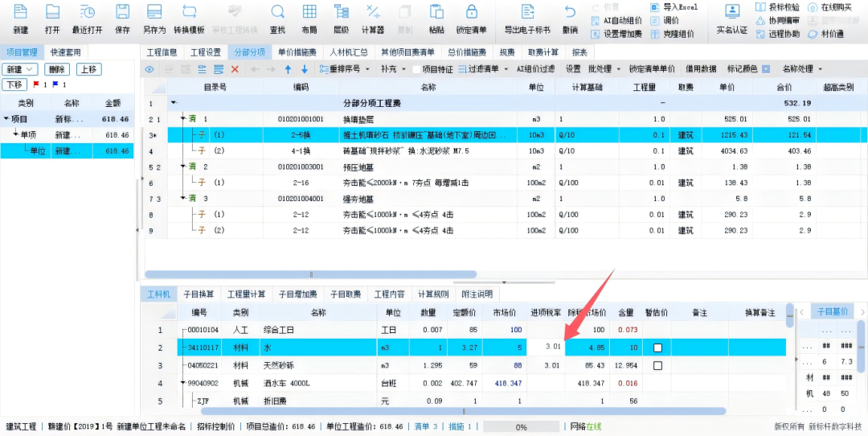Open the 批处理 dropdown menu

pyautogui.click(x=603, y=69)
